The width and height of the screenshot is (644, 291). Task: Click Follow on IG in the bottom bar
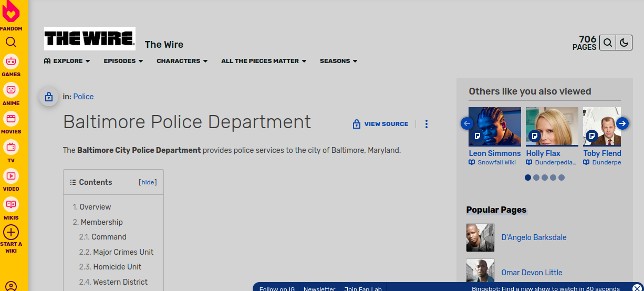276,288
